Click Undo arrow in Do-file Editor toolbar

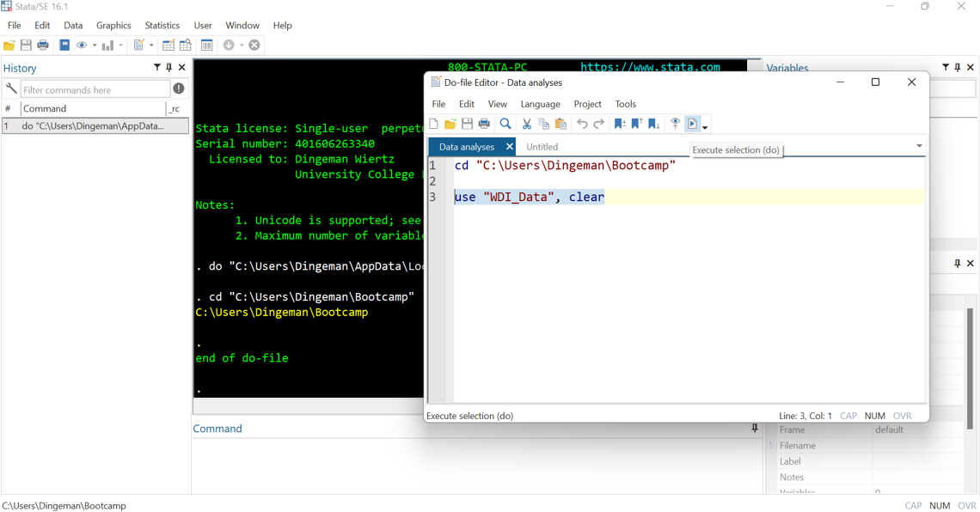point(582,124)
